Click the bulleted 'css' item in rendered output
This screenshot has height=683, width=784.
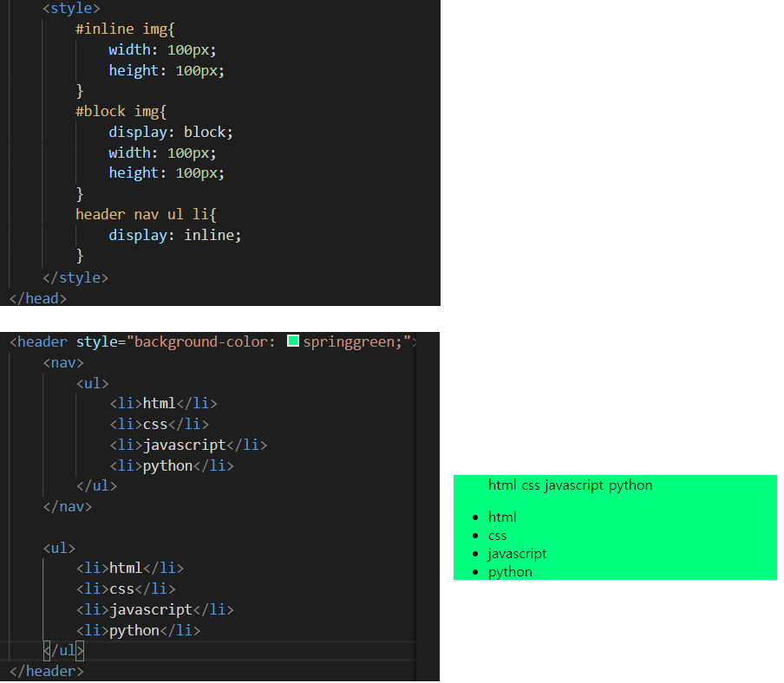click(x=498, y=536)
